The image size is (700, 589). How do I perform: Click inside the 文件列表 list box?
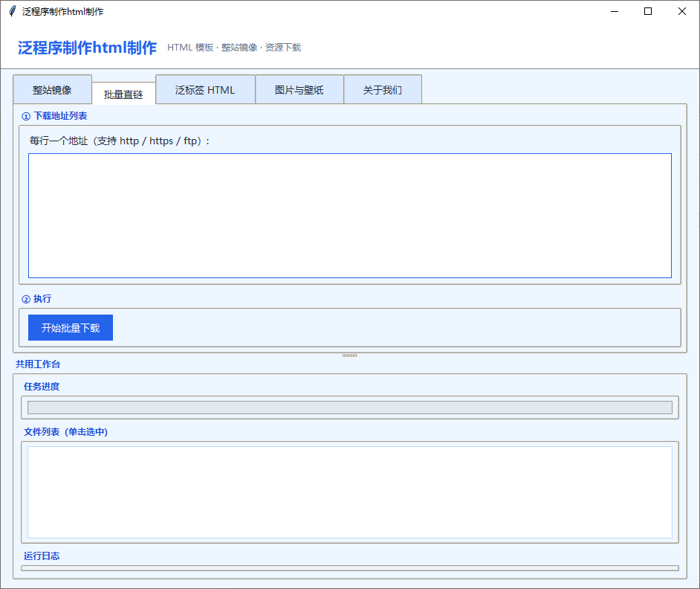[x=349, y=492]
